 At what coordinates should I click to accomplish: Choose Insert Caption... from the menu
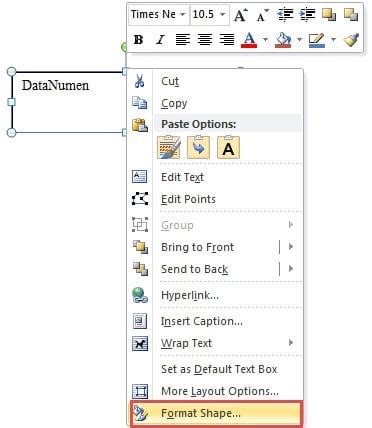215,321
